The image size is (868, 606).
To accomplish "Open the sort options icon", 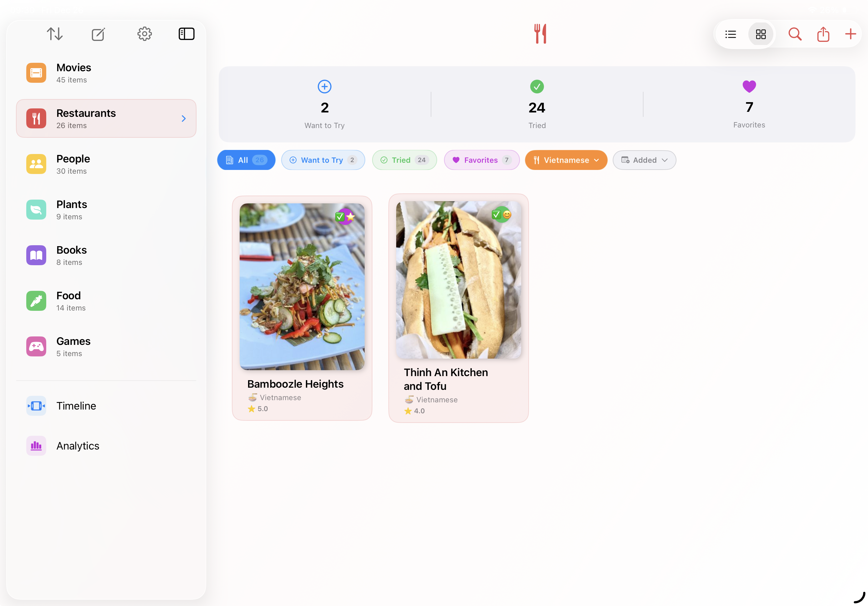I will pos(55,34).
